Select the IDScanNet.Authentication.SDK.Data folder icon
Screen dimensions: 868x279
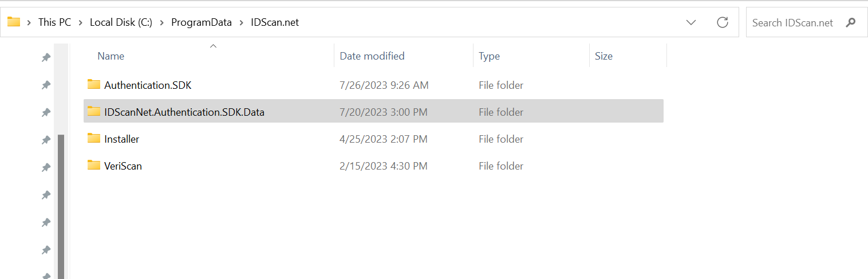pyautogui.click(x=94, y=112)
